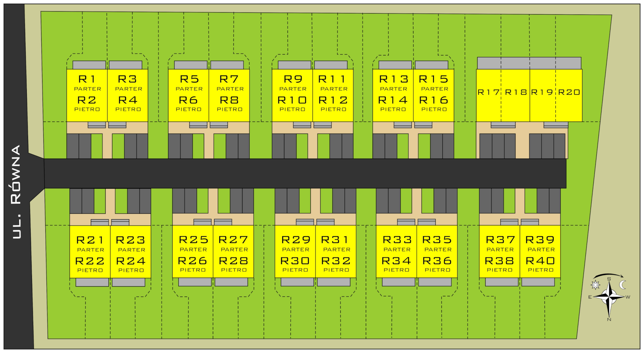The height and width of the screenshot is (353, 644).
Task: Select unit R5
Action: click(189, 79)
